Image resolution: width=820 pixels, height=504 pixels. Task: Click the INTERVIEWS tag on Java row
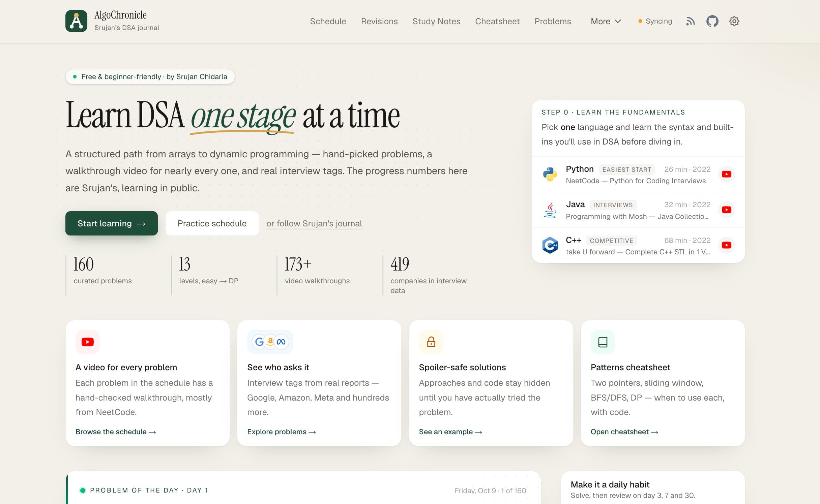click(x=613, y=205)
